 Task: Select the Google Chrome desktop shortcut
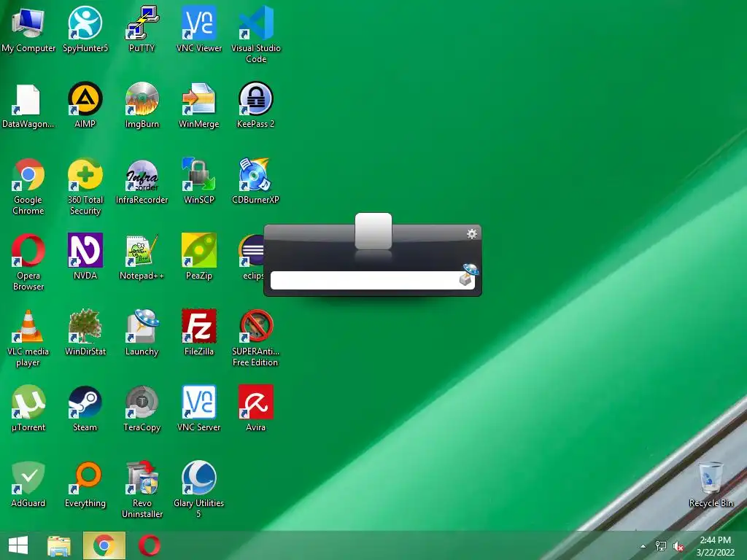[x=28, y=187]
